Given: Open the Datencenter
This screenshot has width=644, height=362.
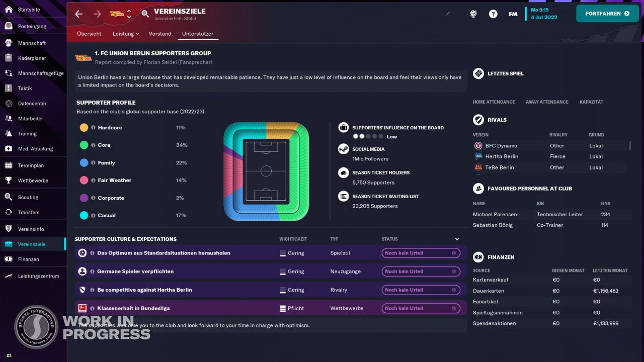Looking at the screenshot, I should point(33,104).
